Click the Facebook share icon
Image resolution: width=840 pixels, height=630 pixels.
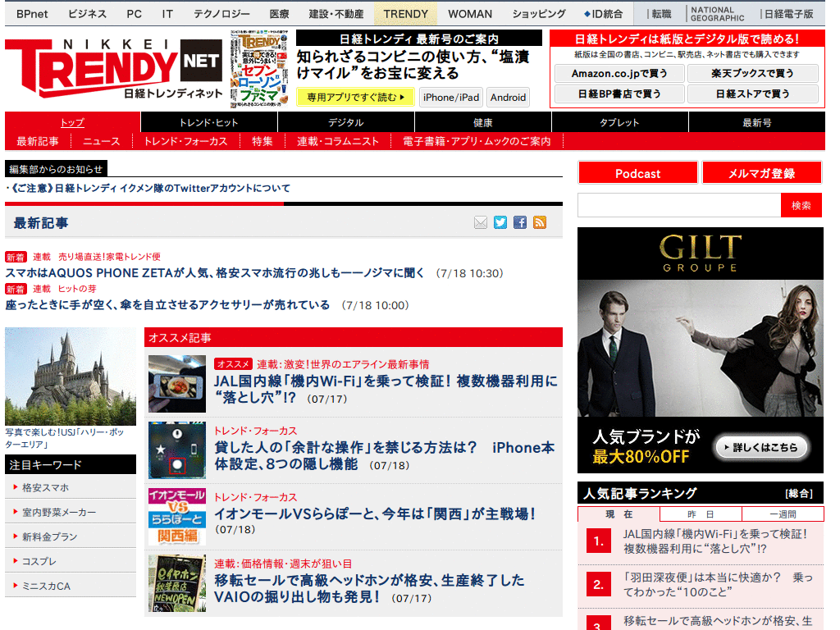519,222
